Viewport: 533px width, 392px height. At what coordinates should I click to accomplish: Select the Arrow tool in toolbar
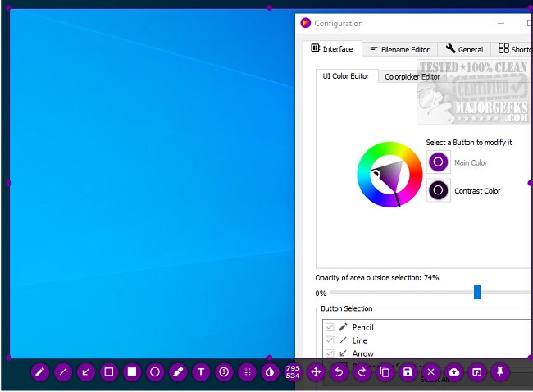[86, 372]
